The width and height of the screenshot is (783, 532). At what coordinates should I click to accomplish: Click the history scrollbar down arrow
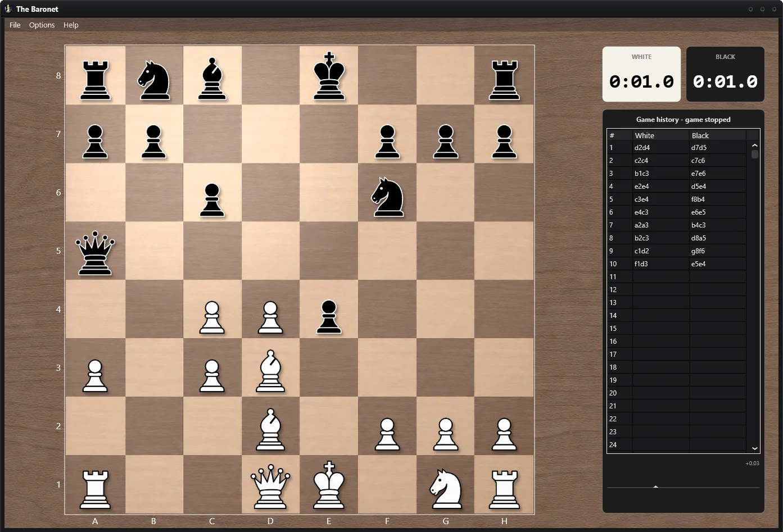tap(755, 448)
